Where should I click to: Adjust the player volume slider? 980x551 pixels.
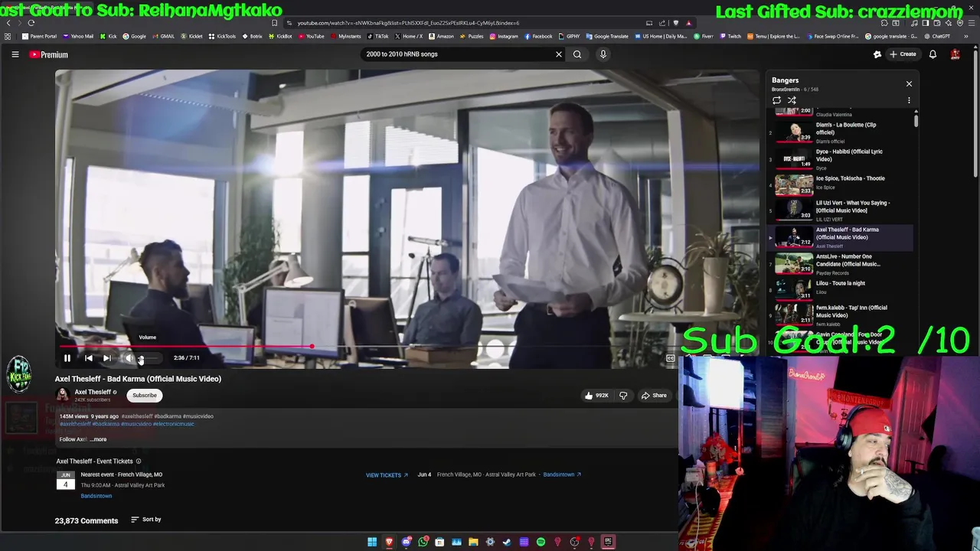pyautogui.click(x=149, y=358)
